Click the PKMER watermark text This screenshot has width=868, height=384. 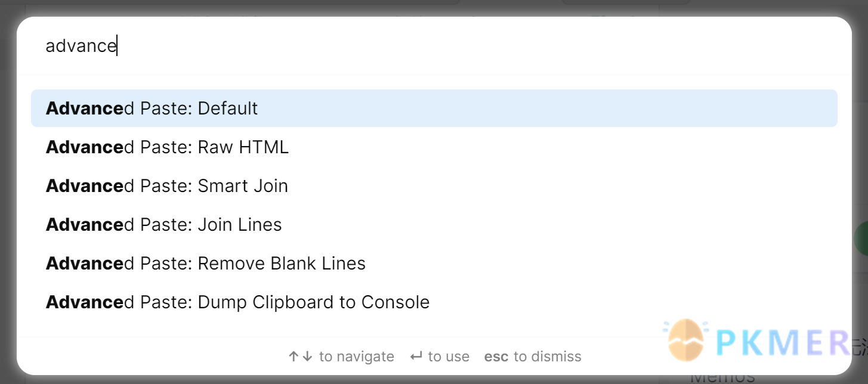point(781,342)
